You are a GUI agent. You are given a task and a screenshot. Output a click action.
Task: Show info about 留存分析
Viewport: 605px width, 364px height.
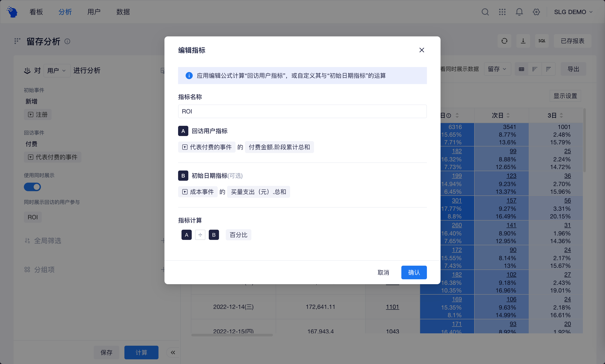pyautogui.click(x=67, y=41)
